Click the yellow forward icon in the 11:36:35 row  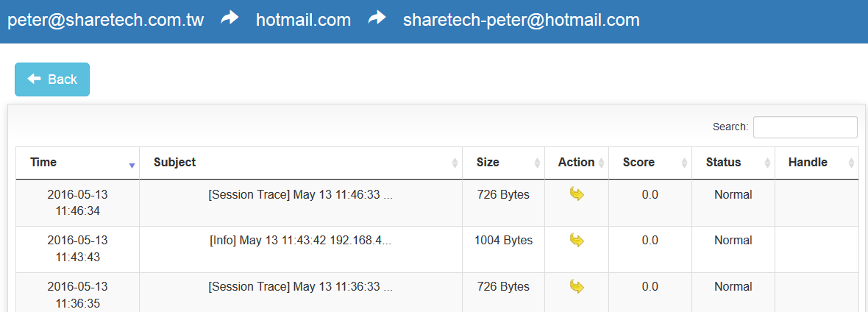pyautogui.click(x=577, y=286)
